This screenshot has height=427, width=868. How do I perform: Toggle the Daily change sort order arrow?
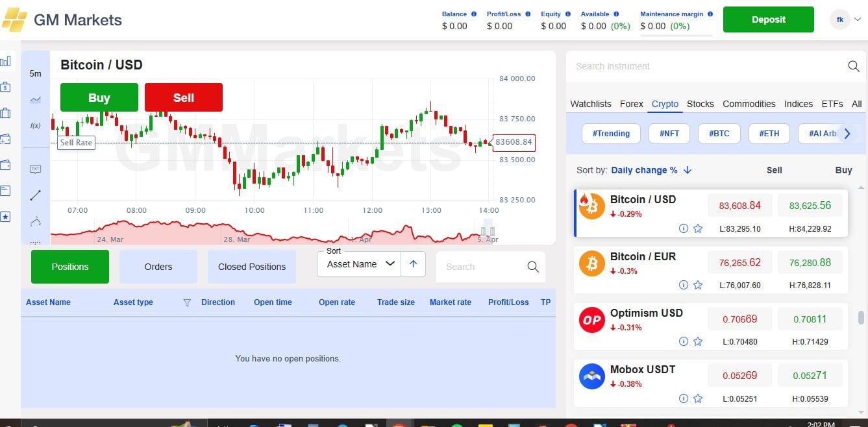coord(688,170)
